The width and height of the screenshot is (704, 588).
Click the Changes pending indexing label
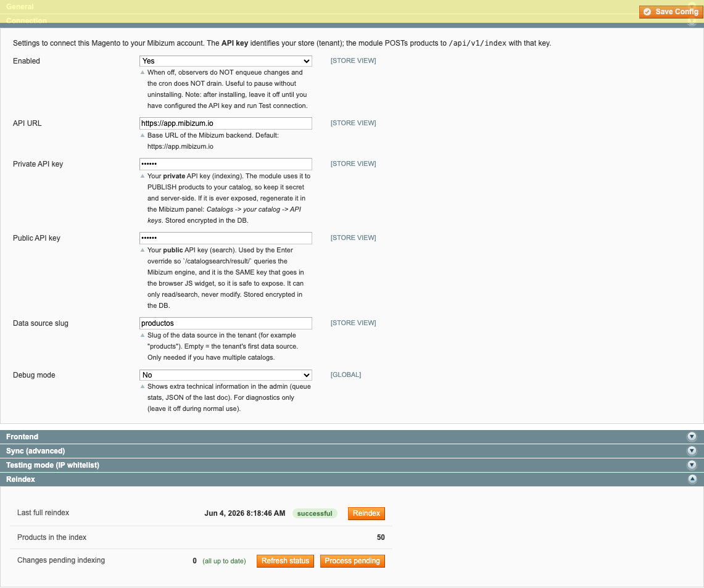pos(61,560)
